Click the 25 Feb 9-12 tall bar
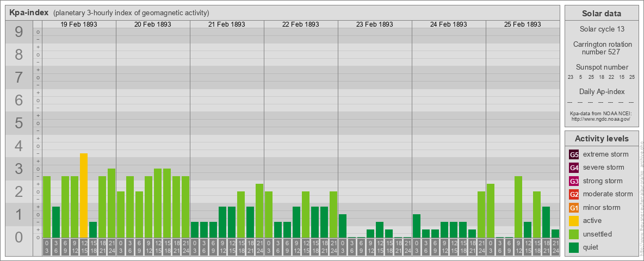The image size is (644, 261). coord(518,207)
